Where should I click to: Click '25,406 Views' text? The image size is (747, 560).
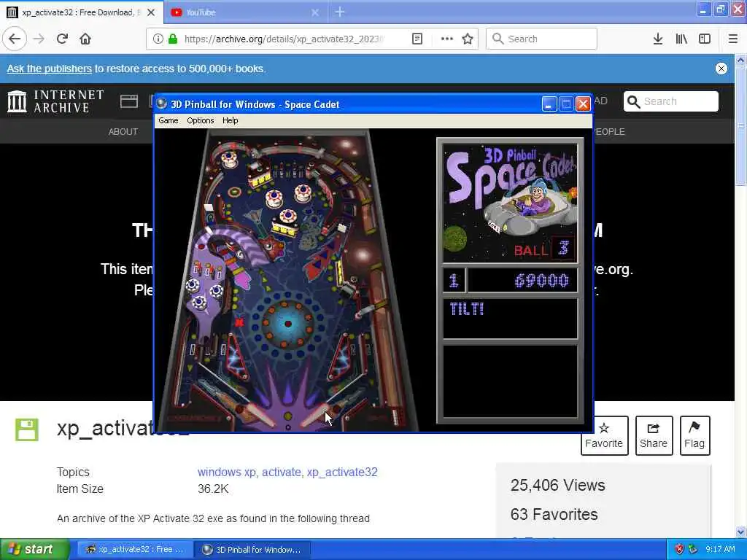557,485
